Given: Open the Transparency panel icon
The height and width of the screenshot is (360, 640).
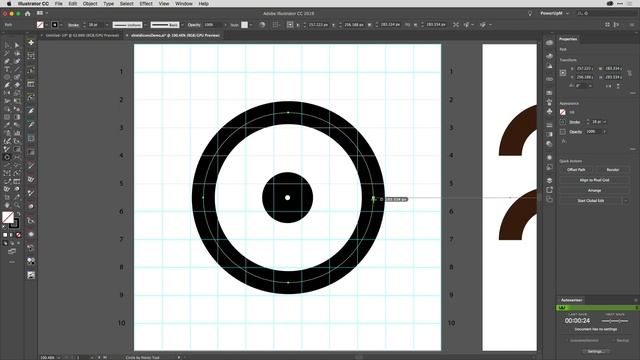Looking at the screenshot, I should pyautogui.click(x=549, y=144).
